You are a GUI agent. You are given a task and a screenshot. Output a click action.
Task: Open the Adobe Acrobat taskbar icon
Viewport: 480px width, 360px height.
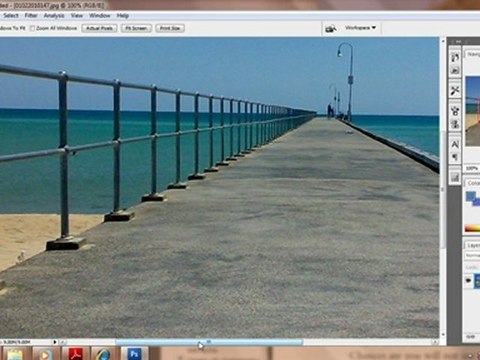click(75, 354)
